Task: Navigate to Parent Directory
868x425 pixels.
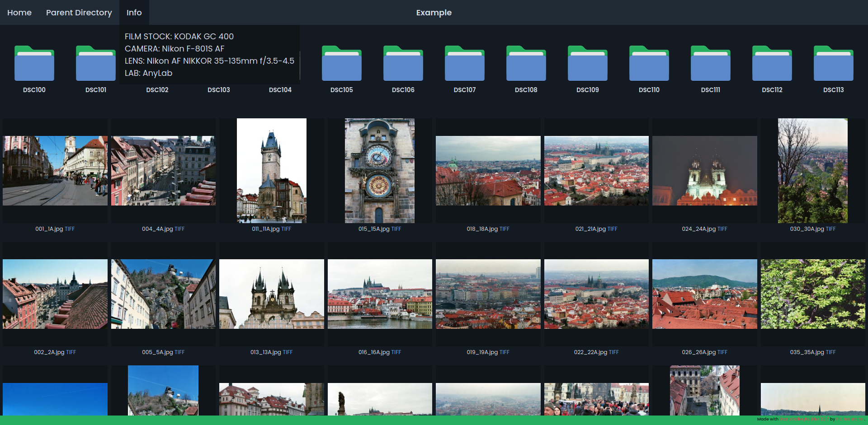Action: tap(79, 13)
